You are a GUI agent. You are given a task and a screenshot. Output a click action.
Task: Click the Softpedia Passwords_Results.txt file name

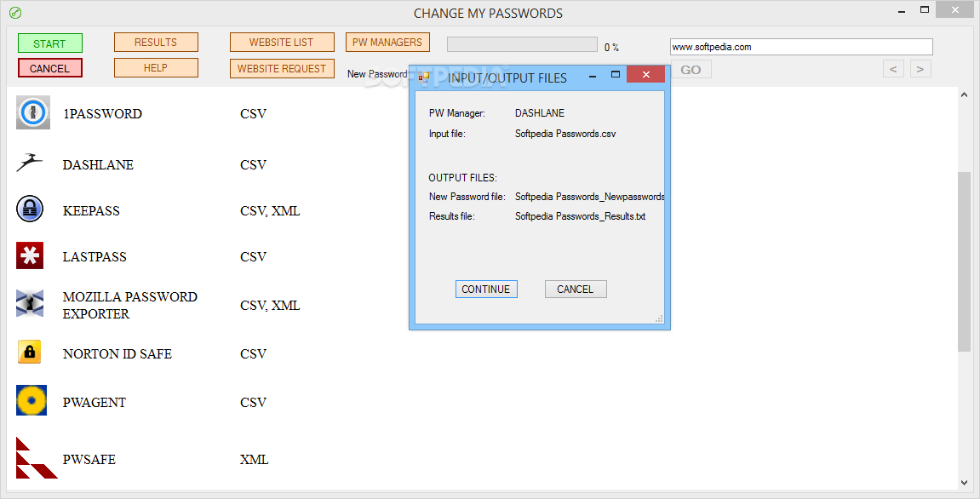[x=580, y=215]
